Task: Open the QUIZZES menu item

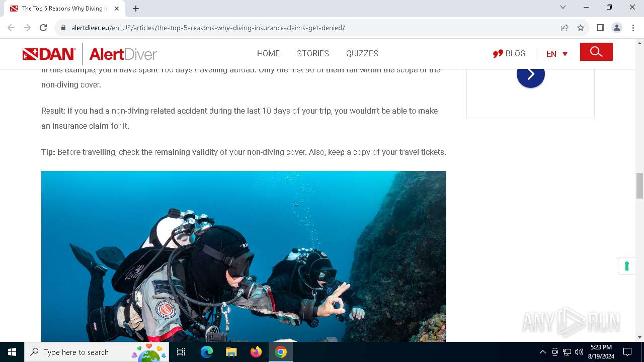Action: click(362, 53)
